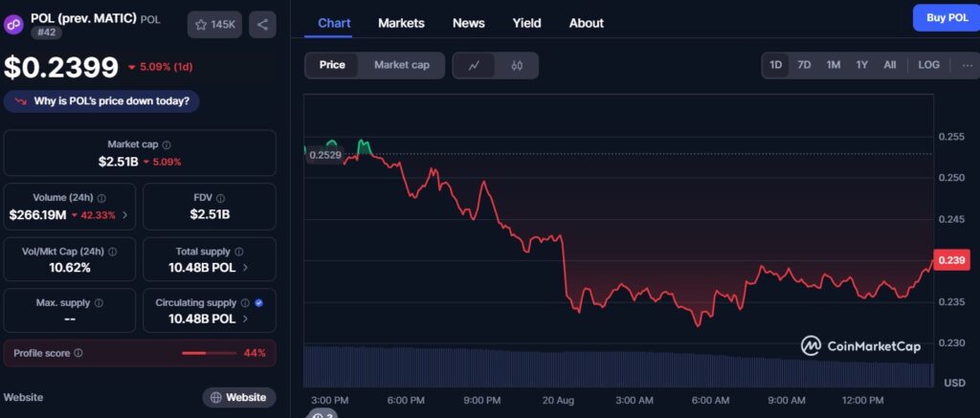This screenshot has height=418, width=980.
Task: Click the downtrend icon beside price question
Action: [x=21, y=100]
